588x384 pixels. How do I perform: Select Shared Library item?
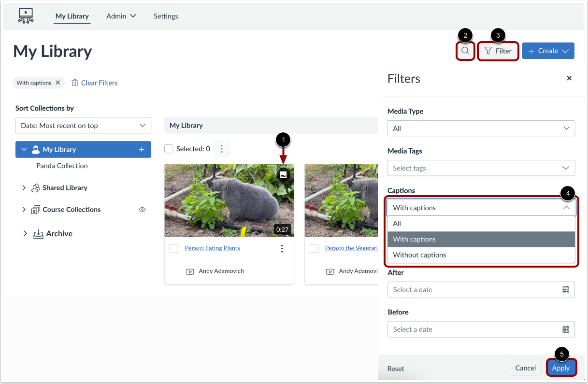pyautogui.click(x=65, y=188)
